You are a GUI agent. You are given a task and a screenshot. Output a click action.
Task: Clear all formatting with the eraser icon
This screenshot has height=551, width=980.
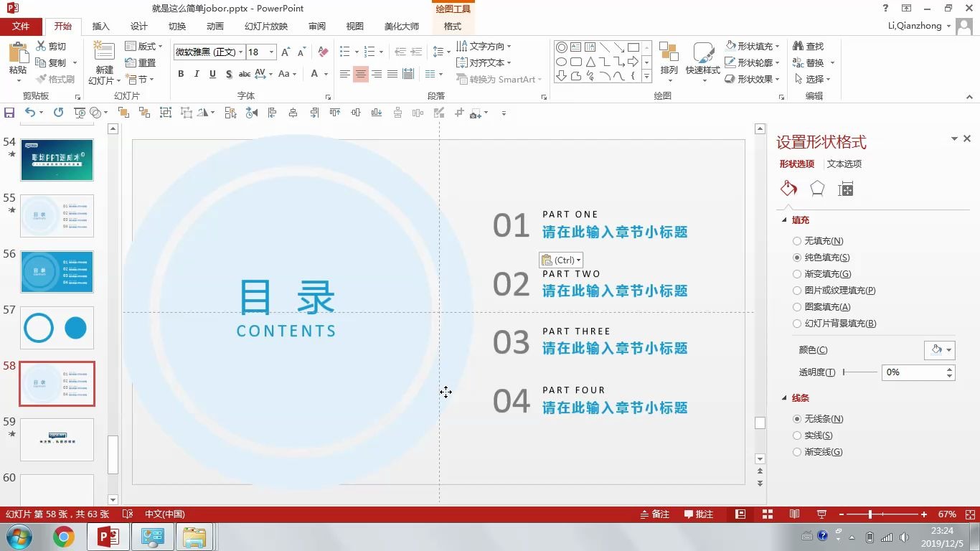pyautogui.click(x=323, y=52)
